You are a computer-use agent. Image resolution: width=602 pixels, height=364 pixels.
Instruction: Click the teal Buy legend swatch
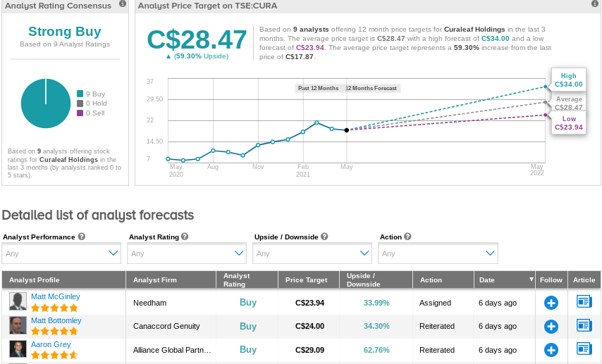[x=80, y=94]
